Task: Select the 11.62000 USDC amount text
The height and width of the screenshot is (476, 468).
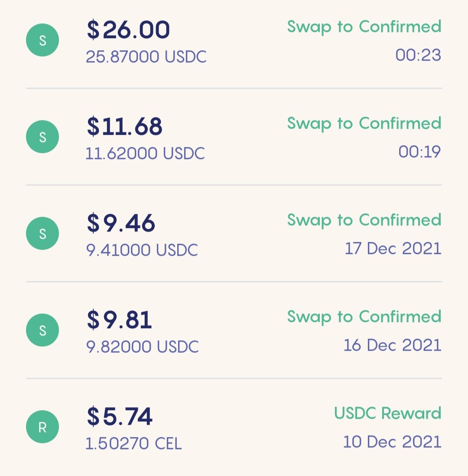Action: [145, 153]
